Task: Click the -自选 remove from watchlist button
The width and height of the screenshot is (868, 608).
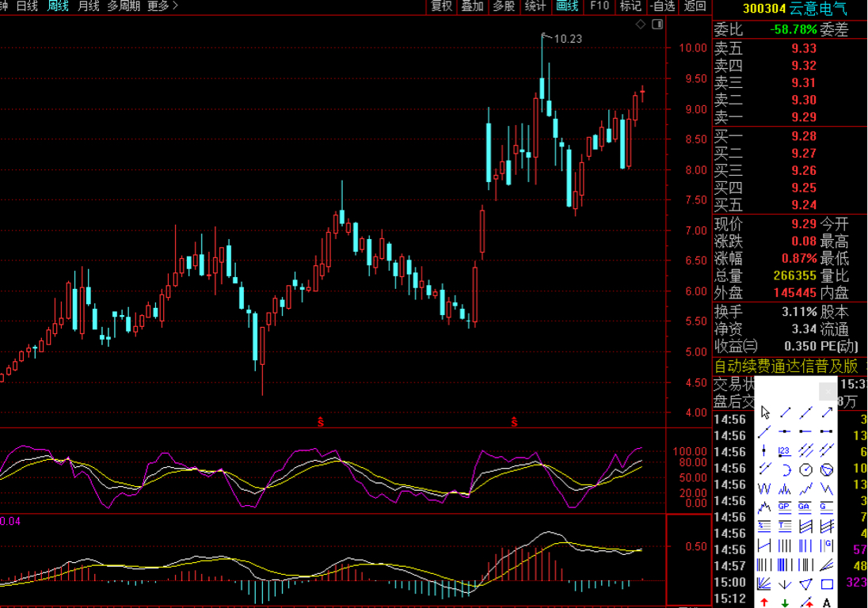Action: coord(663,6)
